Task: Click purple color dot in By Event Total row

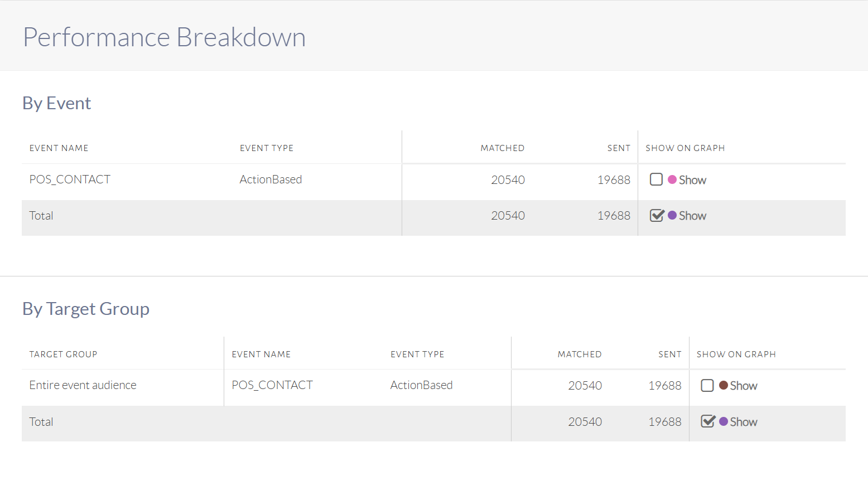Action: (672, 216)
